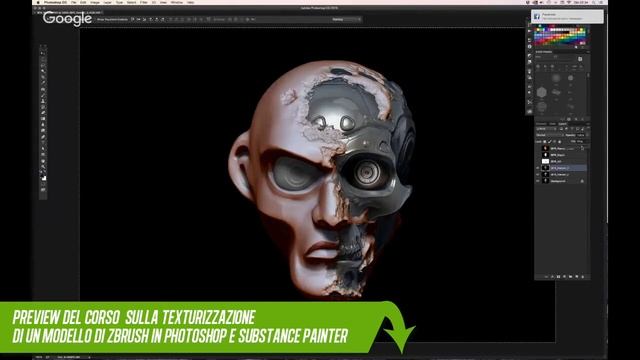Switch to the Layers tab
640x360 pixels.
pyautogui.click(x=562, y=124)
